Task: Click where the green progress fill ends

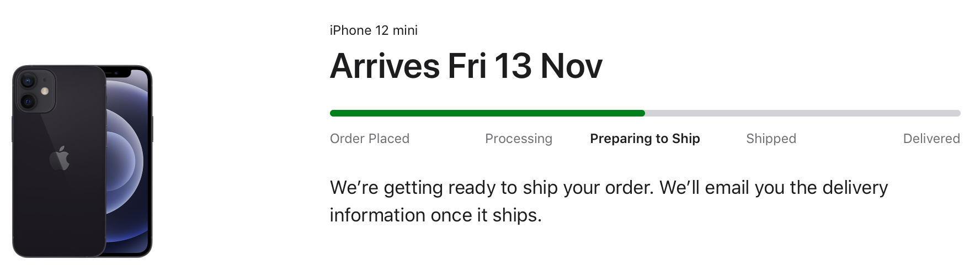Action: (643, 113)
